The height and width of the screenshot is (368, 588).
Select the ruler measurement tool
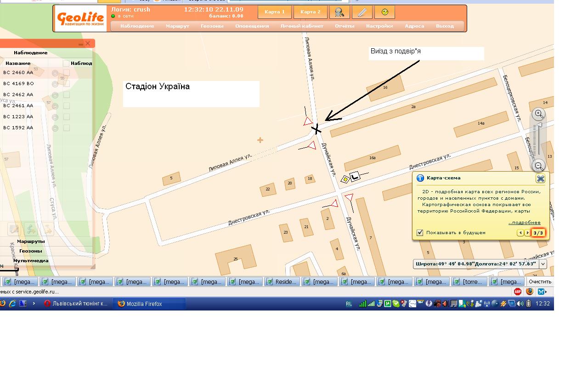click(x=362, y=12)
